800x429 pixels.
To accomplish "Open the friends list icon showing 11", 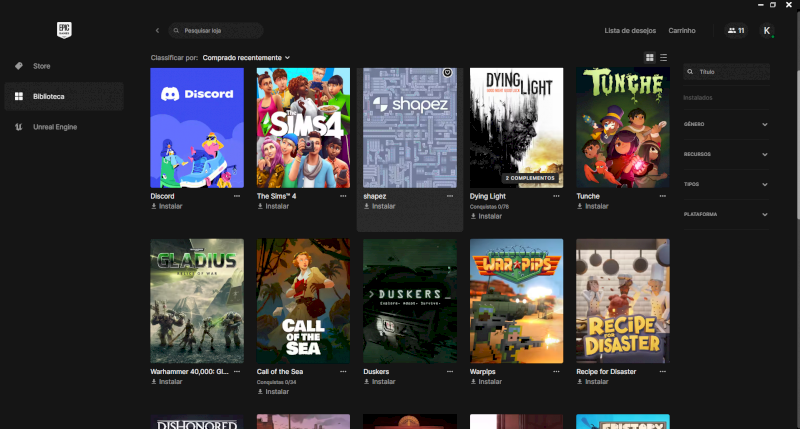I will point(736,31).
